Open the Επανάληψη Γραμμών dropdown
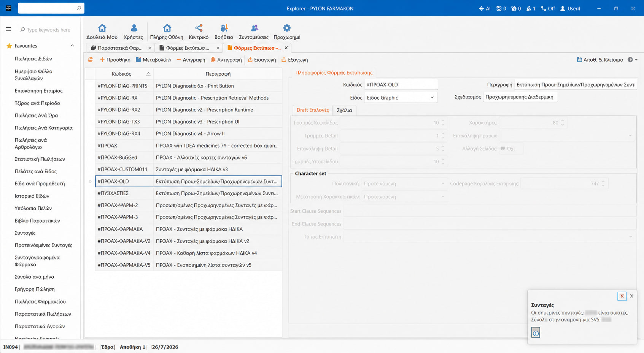Screen dimensions: 644x353 630,136
